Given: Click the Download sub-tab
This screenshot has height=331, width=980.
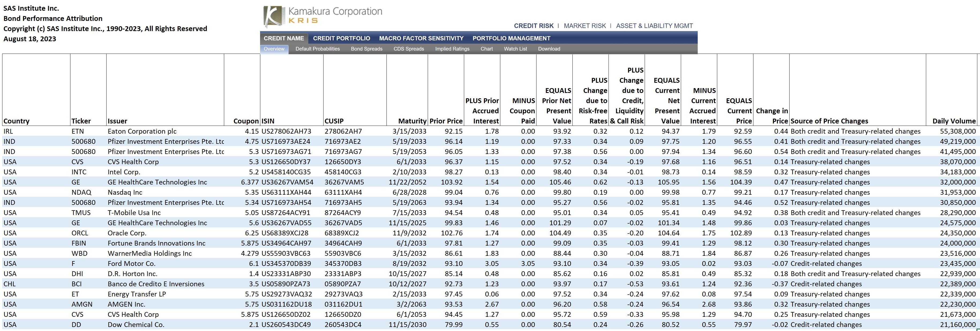Looking at the screenshot, I should 549,49.
